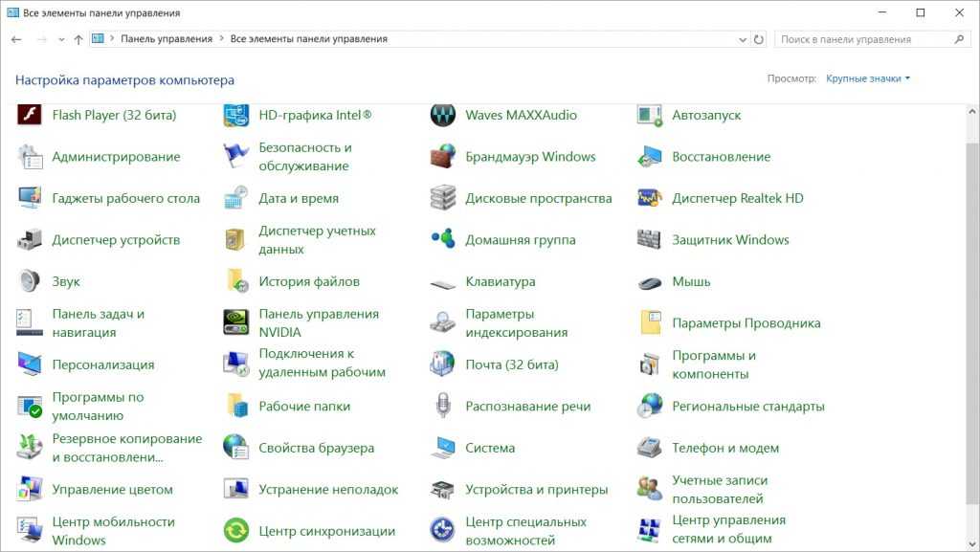
Task: Click the Поиск в панели управления search field
Action: tap(861, 40)
